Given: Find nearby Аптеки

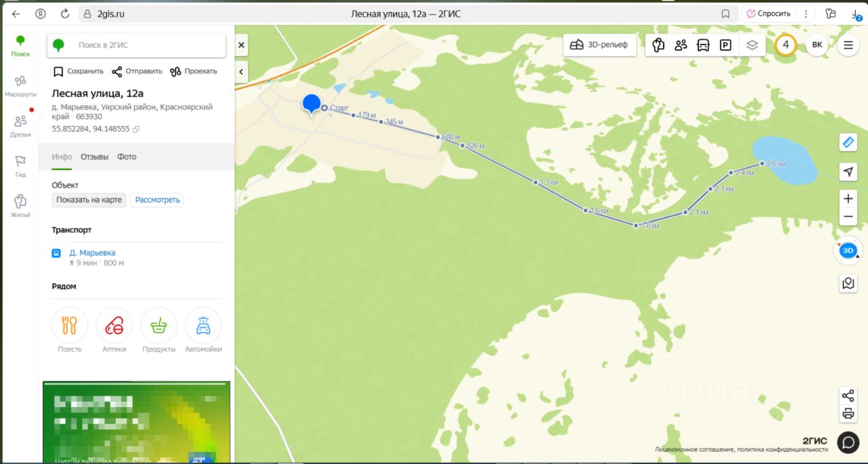Looking at the screenshot, I should [114, 330].
